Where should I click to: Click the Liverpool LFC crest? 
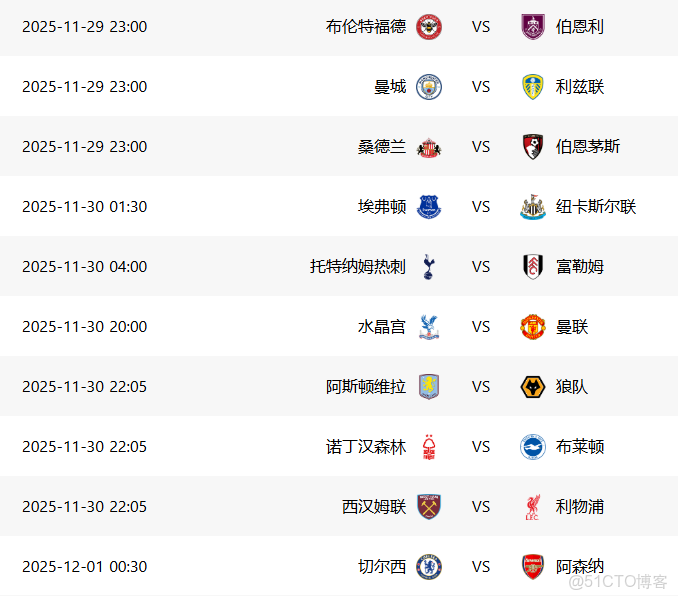tap(533, 507)
